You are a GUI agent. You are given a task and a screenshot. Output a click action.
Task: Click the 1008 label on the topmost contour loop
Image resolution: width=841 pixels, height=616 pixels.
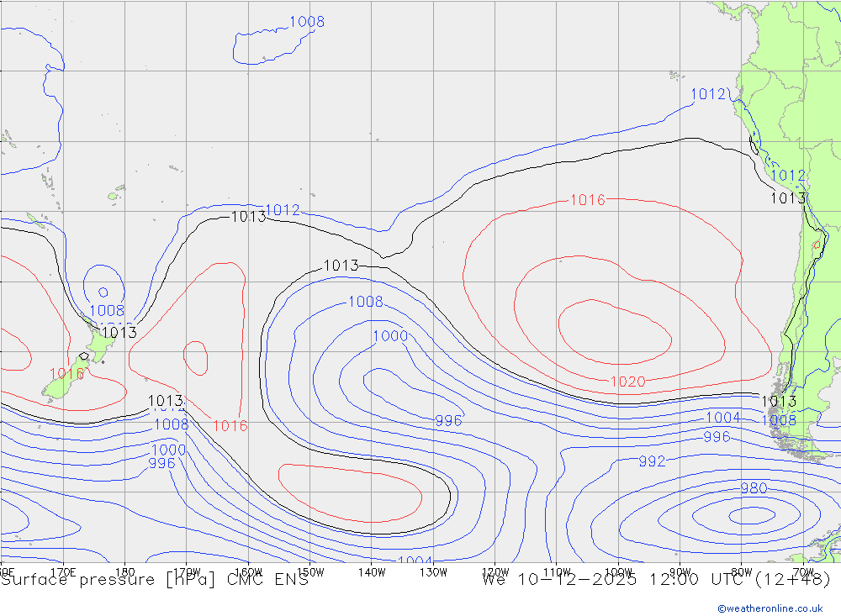307,22
